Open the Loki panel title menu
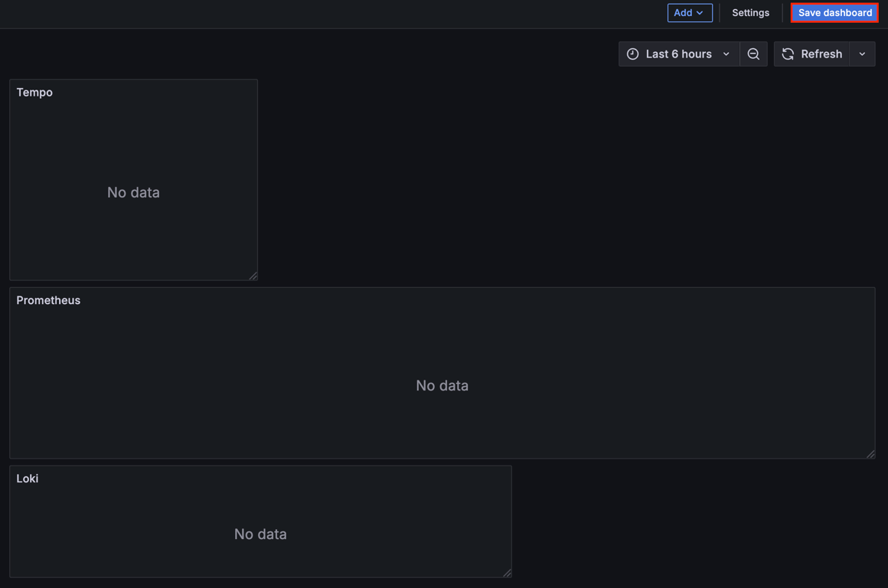 pos(28,479)
